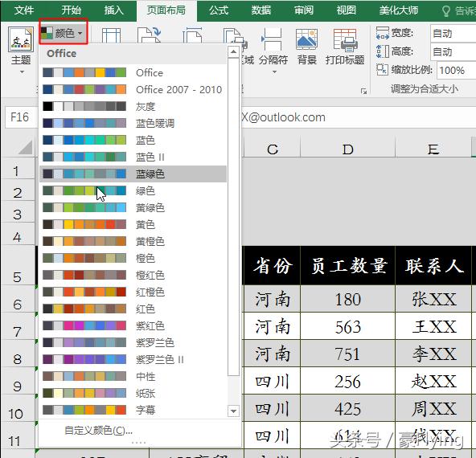The image size is (476, 458).
Task: Click the 打印标题 print titles icon
Action: point(345,39)
